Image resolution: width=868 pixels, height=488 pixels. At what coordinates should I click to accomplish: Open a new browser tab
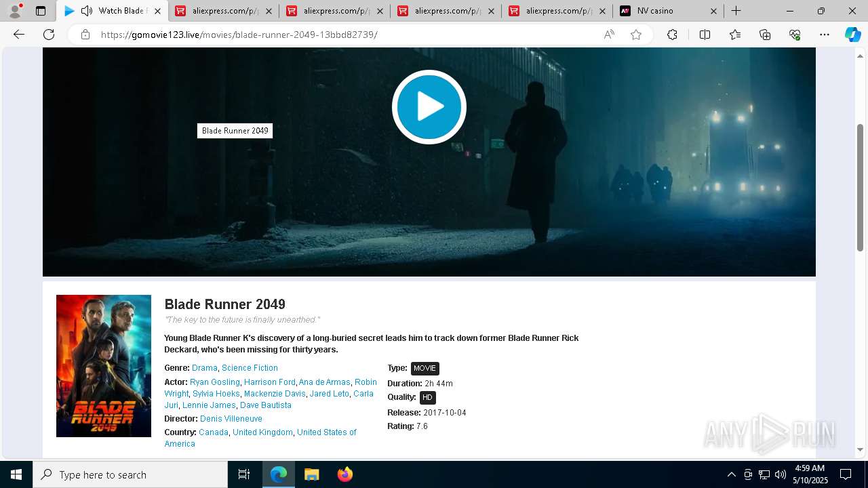click(736, 11)
